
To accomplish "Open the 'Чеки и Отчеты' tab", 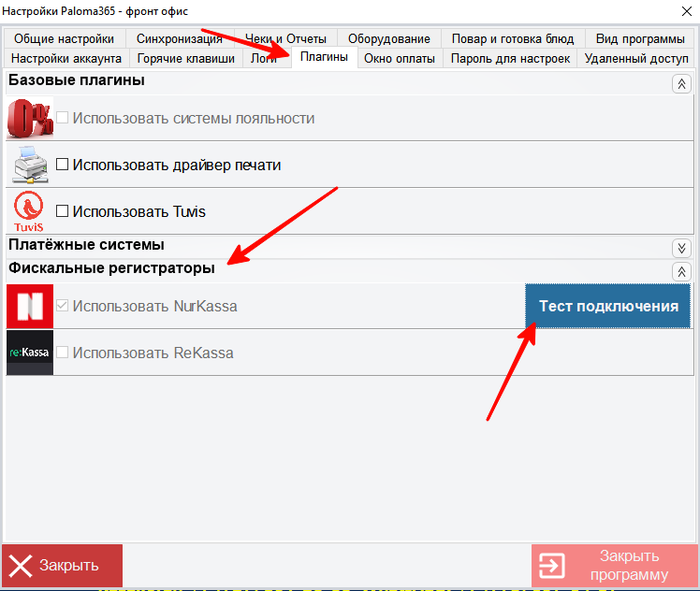I will coord(285,38).
